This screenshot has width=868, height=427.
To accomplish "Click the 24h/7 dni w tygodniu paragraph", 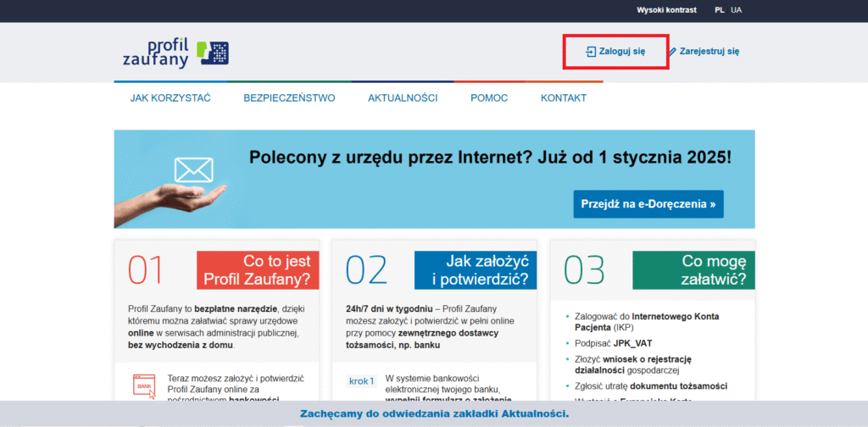I will pos(429,327).
